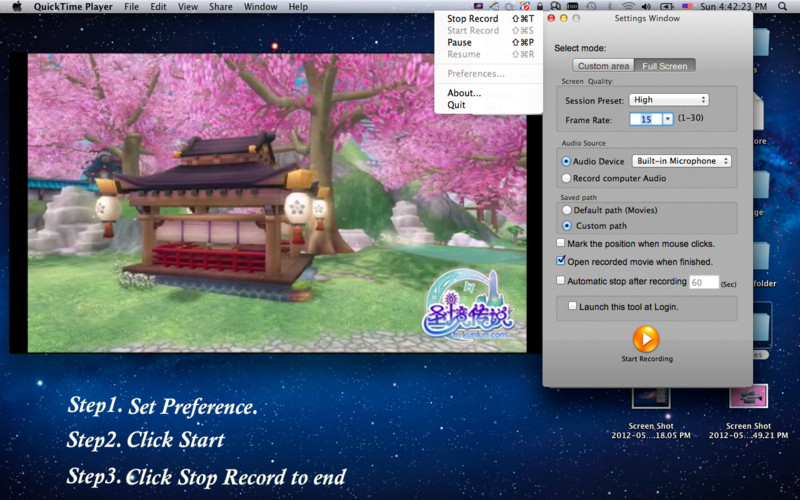The width and height of the screenshot is (800, 500).
Task: Enable Mark the position when mouse clicks
Action: (561, 243)
